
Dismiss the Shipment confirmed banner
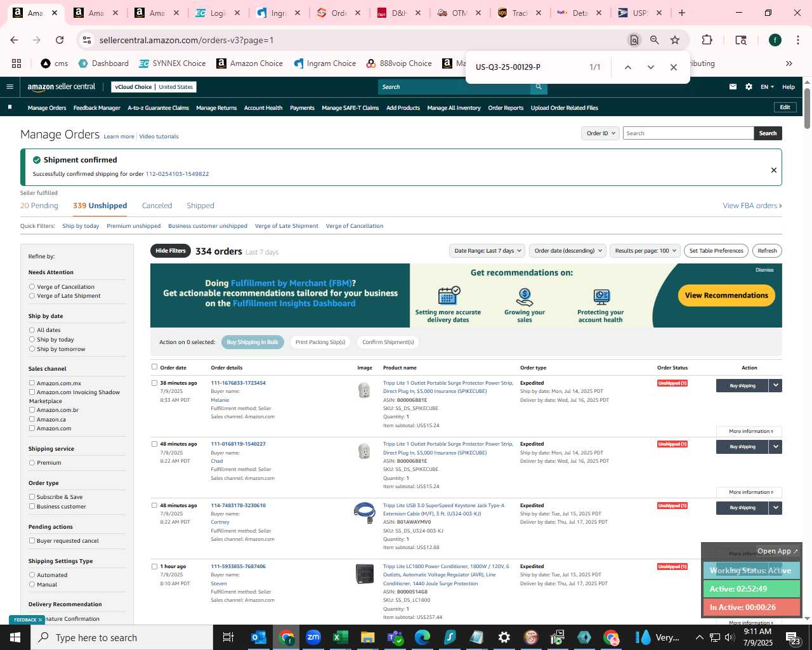pos(773,170)
